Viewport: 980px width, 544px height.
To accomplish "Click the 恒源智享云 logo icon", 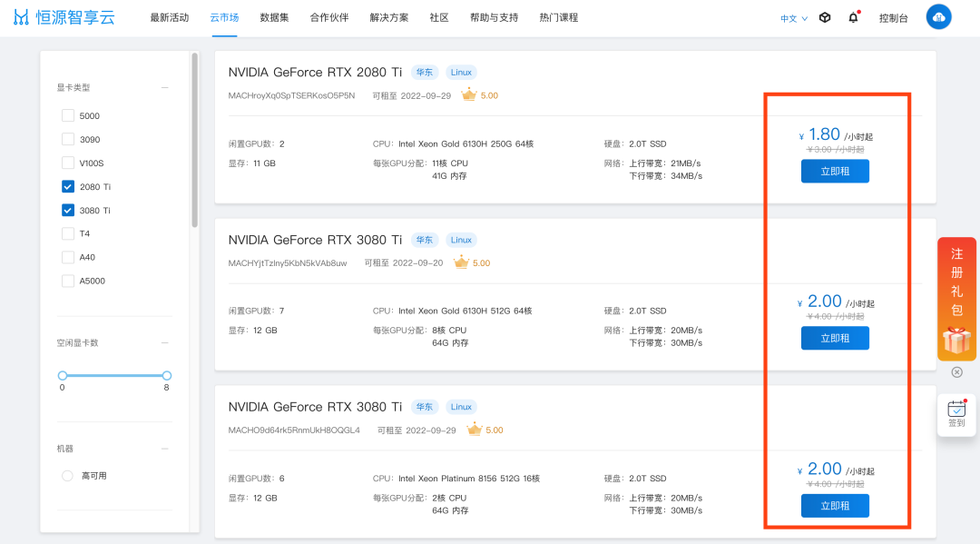I will click(21, 17).
